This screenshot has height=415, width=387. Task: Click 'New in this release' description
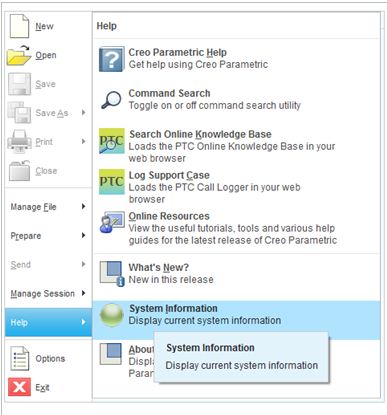coord(171,279)
